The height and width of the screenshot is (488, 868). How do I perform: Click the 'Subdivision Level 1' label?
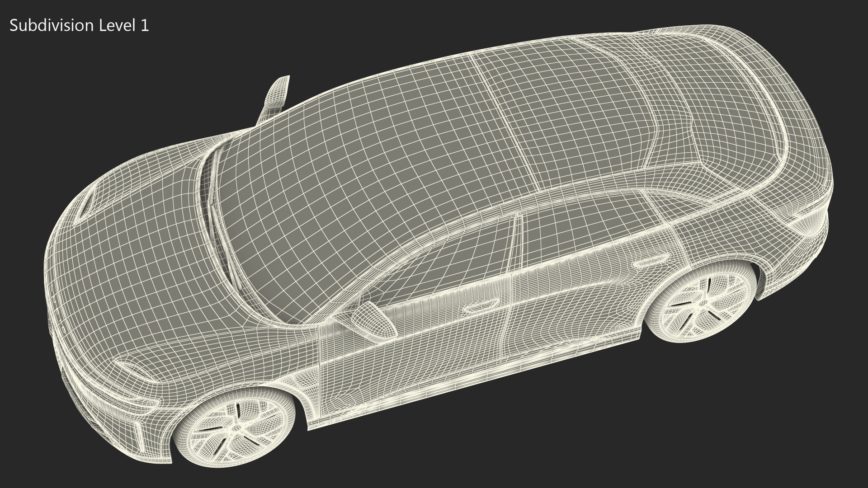[x=79, y=26]
